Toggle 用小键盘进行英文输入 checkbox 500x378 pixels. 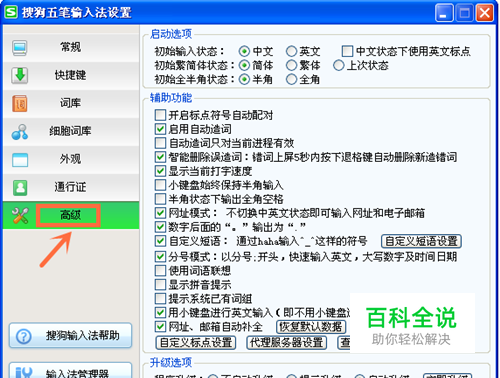pos(160,313)
